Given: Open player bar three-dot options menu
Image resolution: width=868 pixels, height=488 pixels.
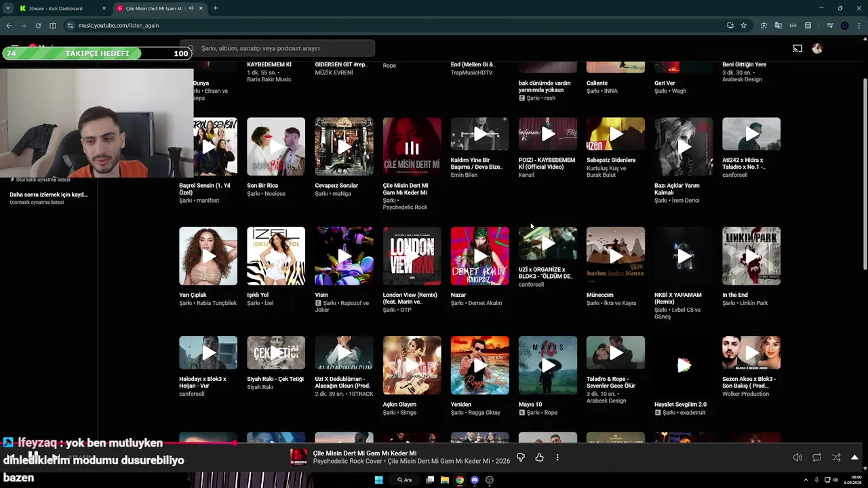Looking at the screenshot, I should (x=557, y=457).
